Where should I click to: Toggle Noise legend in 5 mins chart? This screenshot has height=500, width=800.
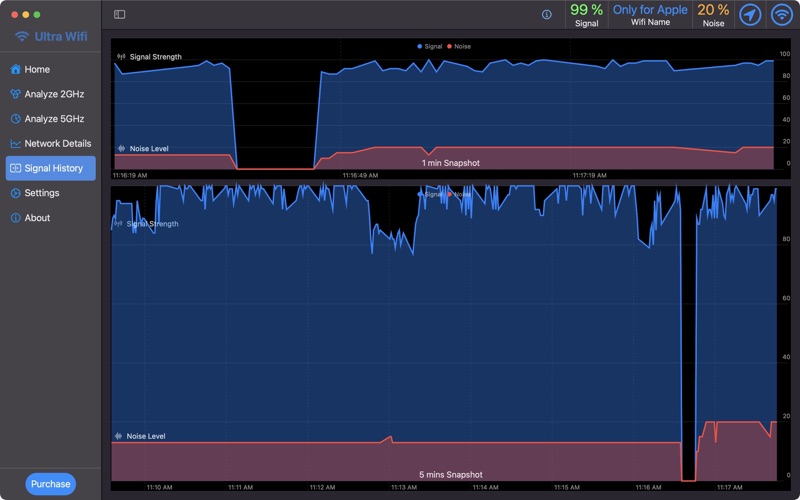(459, 194)
